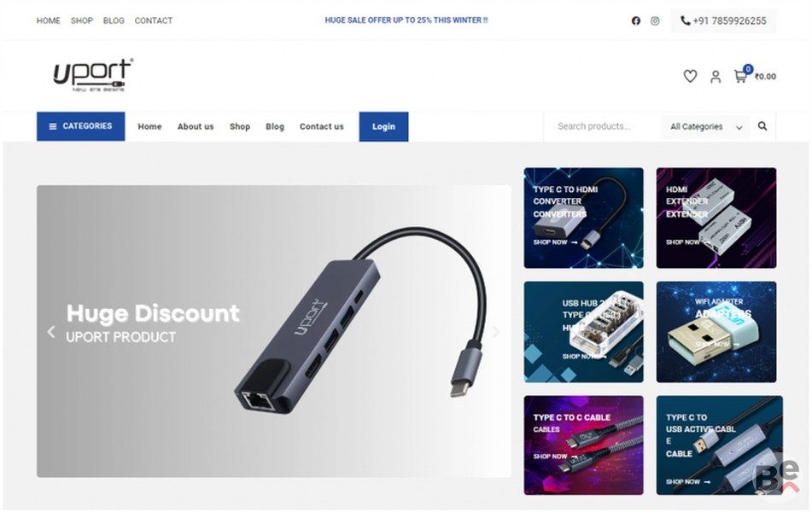Open the shopping cart icon
The image size is (812, 512).
[740, 76]
